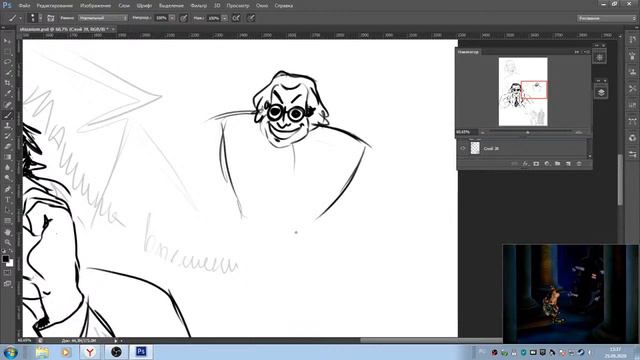Open the opacity slider dropdown arrow
The width and height of the screenshot is (640, 360).
click(172, 18)
